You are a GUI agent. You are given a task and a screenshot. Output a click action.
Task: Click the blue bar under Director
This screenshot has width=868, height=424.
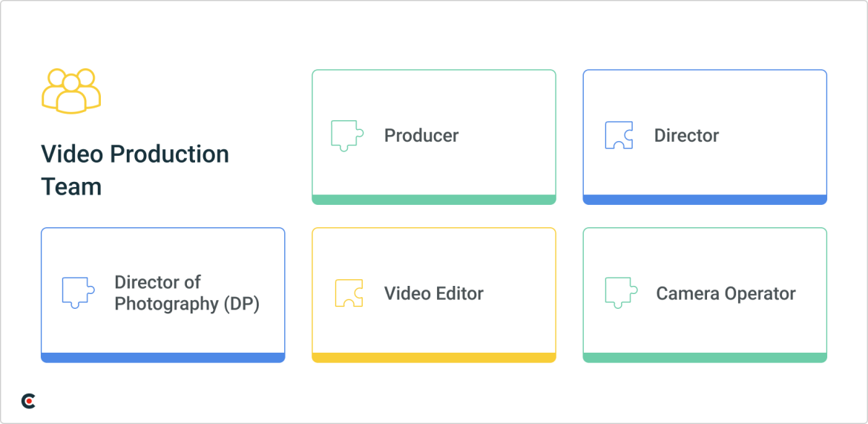704,200
